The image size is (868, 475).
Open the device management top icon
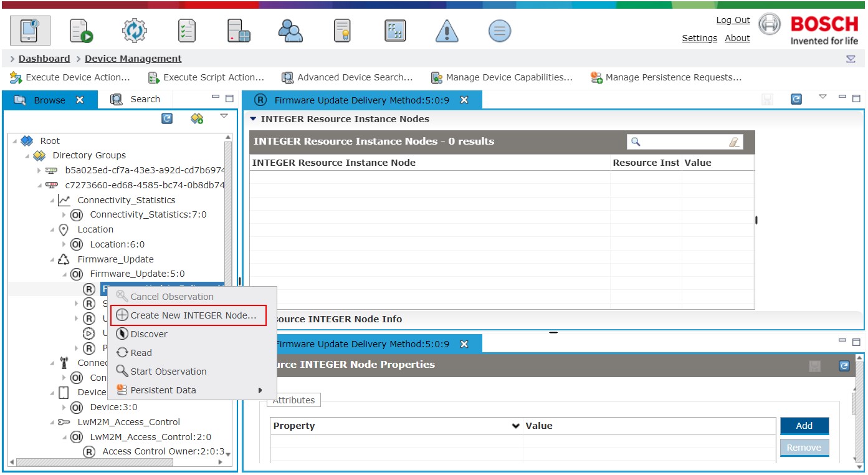[x=31, y=30]
